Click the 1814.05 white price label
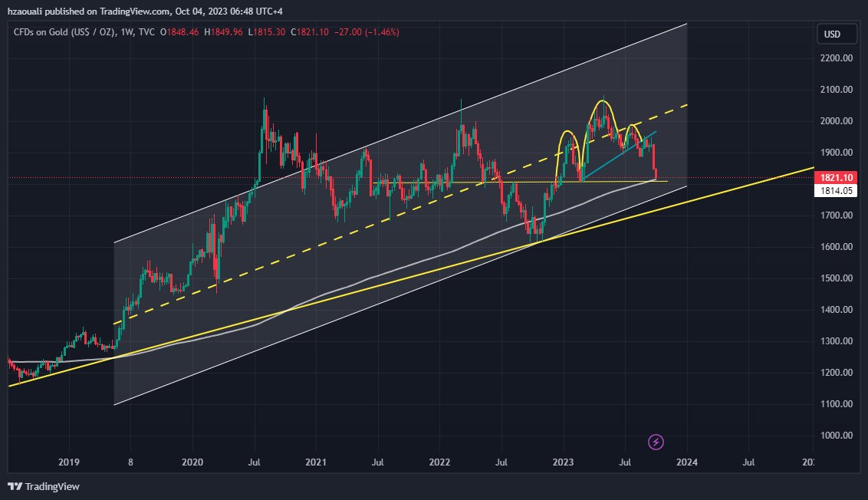 (835, 190)
